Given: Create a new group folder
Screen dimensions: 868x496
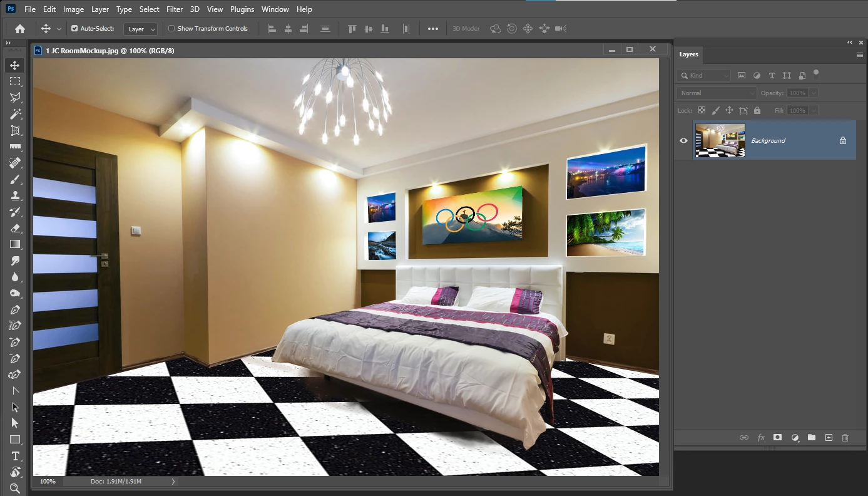Looking at the screenshot, I should (812, 438).
